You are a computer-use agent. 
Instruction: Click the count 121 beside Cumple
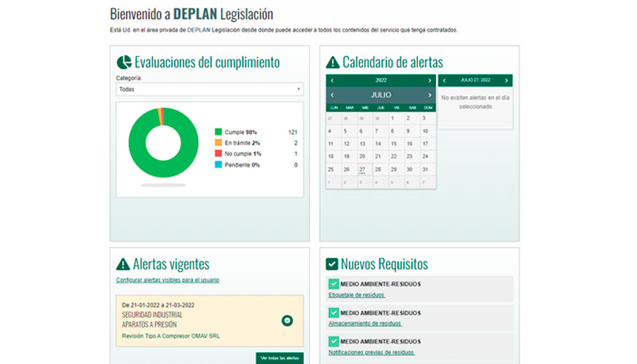click(293, 132)
